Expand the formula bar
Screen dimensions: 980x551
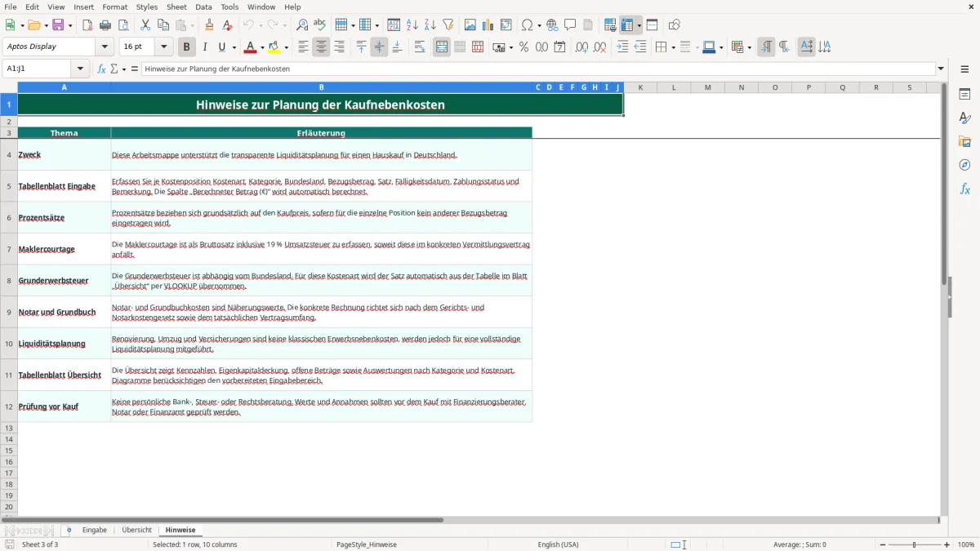(941, 69)
